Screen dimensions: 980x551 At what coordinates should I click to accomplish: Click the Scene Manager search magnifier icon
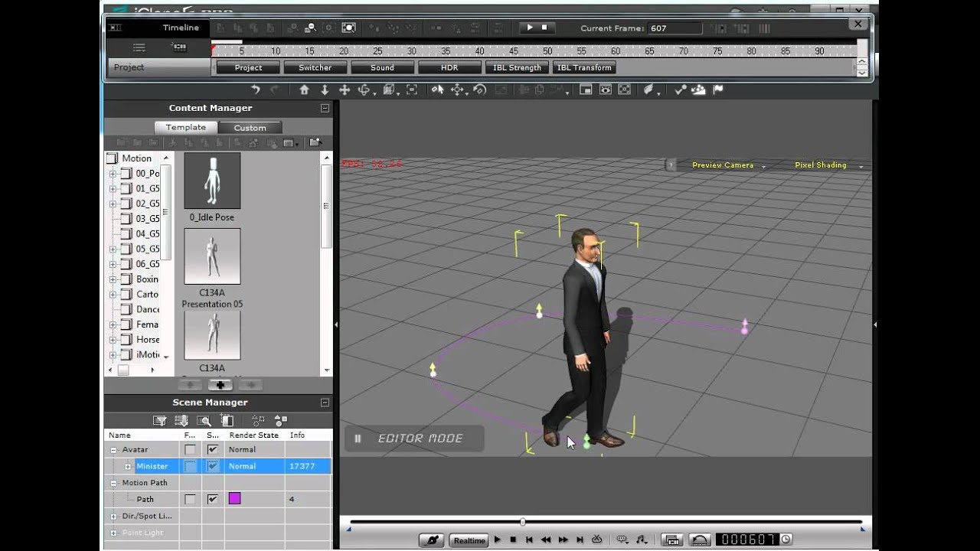click(204, 420)
